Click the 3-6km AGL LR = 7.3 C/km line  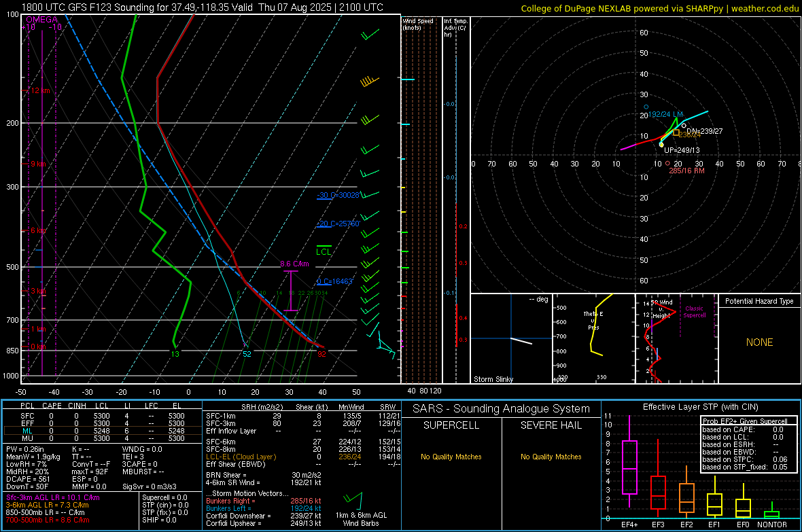(x=47, y=505)
